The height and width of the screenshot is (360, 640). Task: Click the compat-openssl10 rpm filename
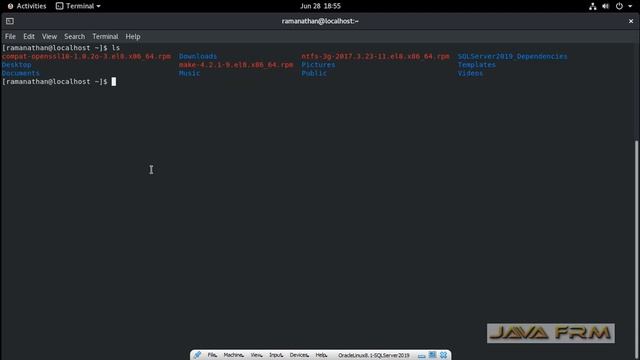(x=86, y=56)
